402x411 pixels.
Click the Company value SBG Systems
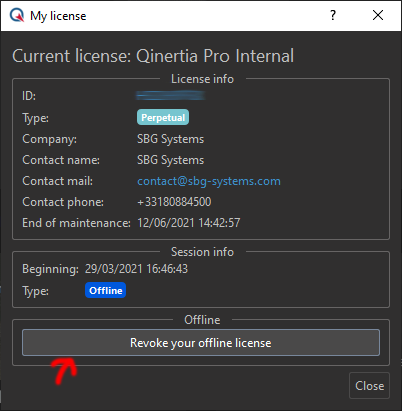(170, 139)
